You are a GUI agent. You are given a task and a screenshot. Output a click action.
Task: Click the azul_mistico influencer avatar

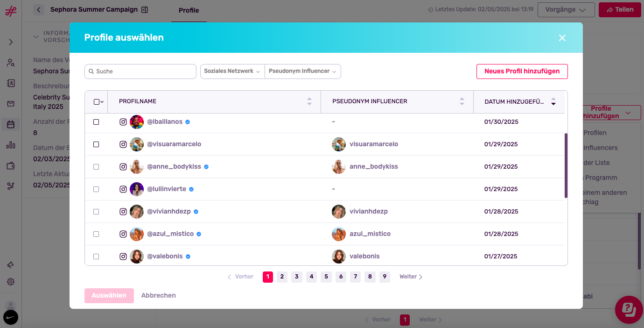(339, 234)
